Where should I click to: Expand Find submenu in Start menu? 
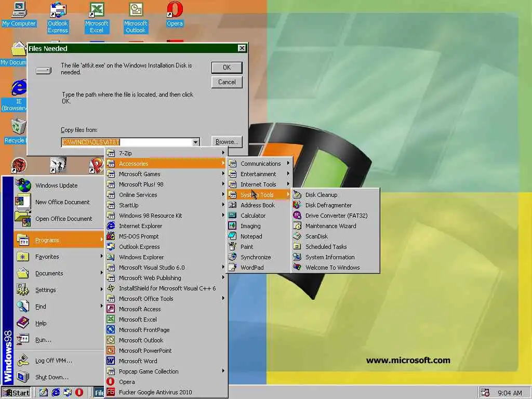point(59,307)
